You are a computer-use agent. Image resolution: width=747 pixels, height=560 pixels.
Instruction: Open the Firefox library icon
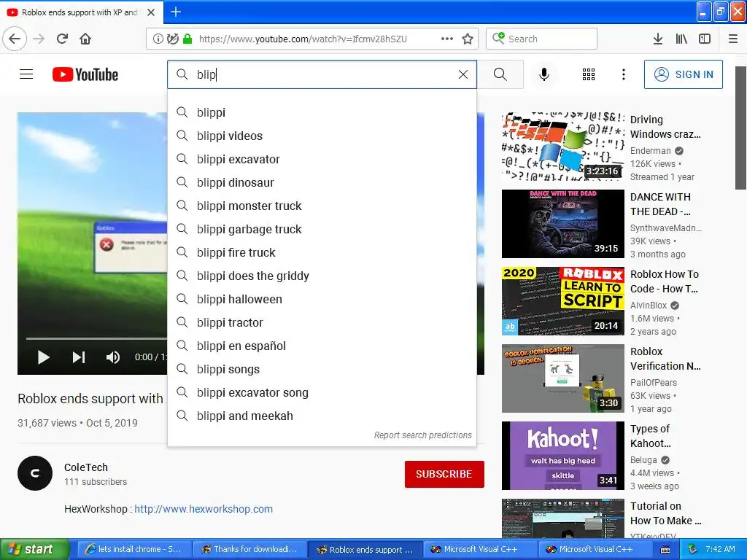(x=681, y=39)
